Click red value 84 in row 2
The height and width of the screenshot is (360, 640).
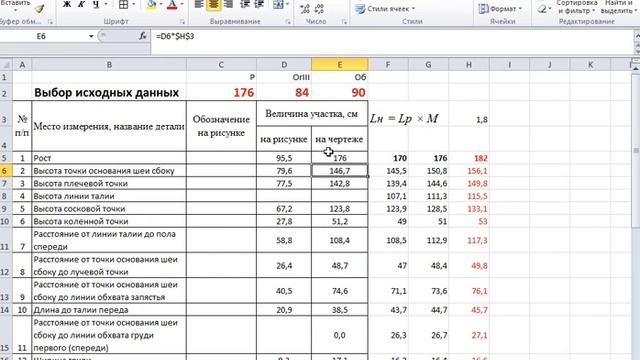[302, 93]
